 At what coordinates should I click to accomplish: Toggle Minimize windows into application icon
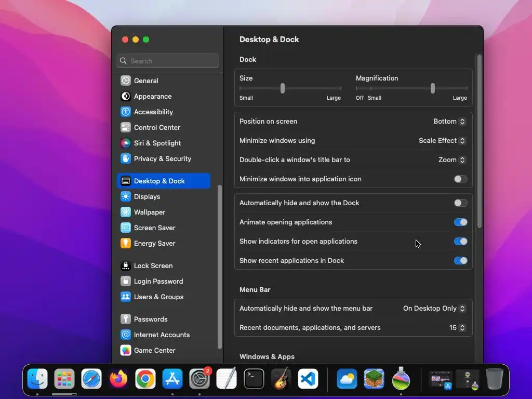coord(460,179)
